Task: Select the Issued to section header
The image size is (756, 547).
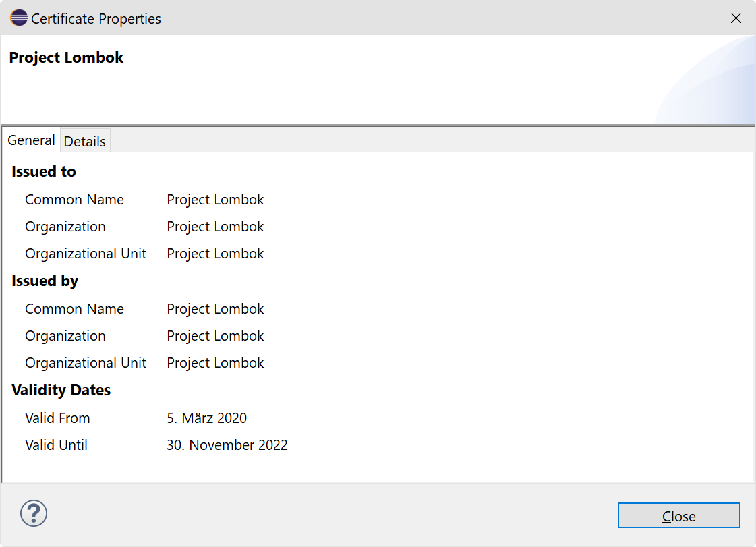Action: tap(43, 171)
